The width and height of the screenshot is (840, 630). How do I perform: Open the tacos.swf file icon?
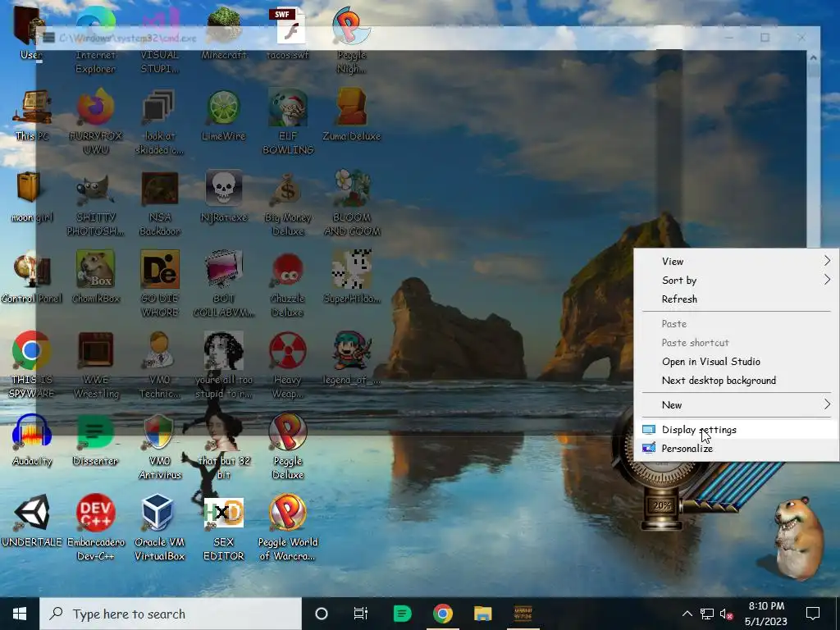pos(288,32)
